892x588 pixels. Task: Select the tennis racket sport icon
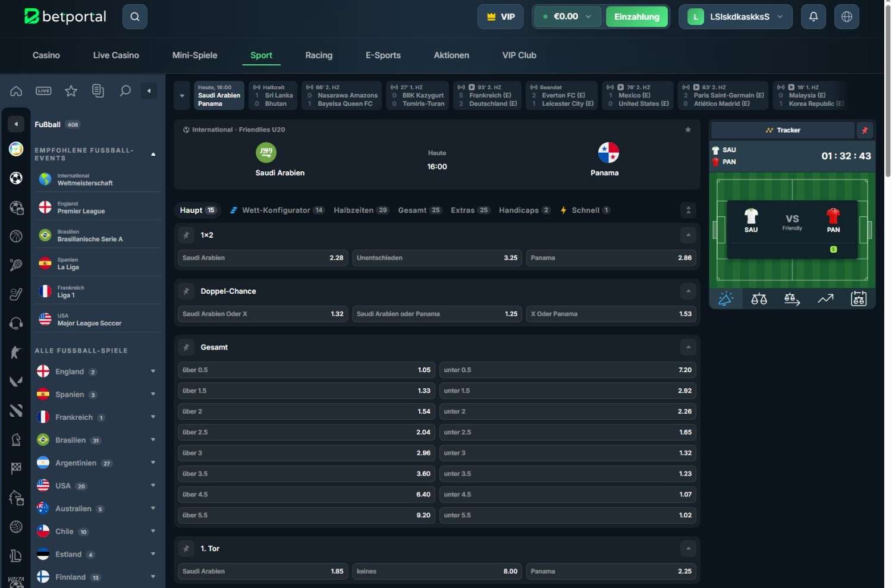[16, 265]
